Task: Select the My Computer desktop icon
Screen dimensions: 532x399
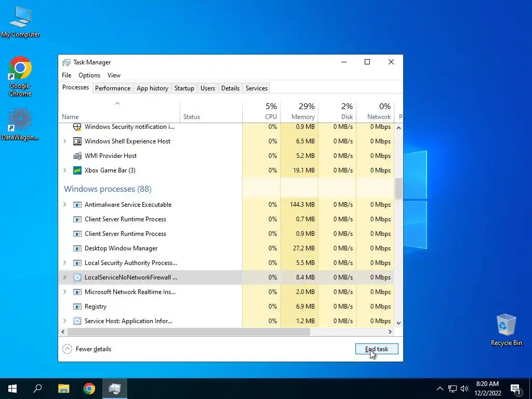Action: (x=20, y=22)
